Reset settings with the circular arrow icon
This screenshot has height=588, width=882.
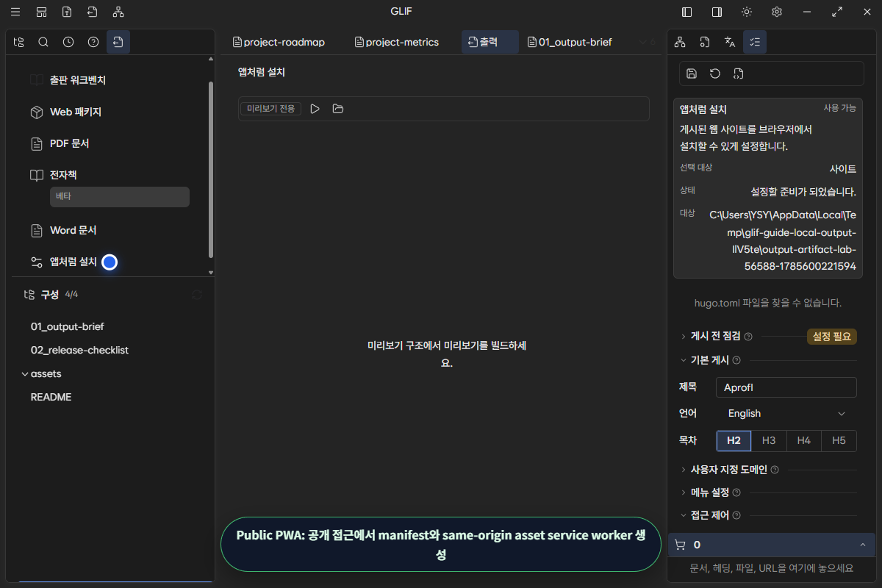click(x=715, y=73)
